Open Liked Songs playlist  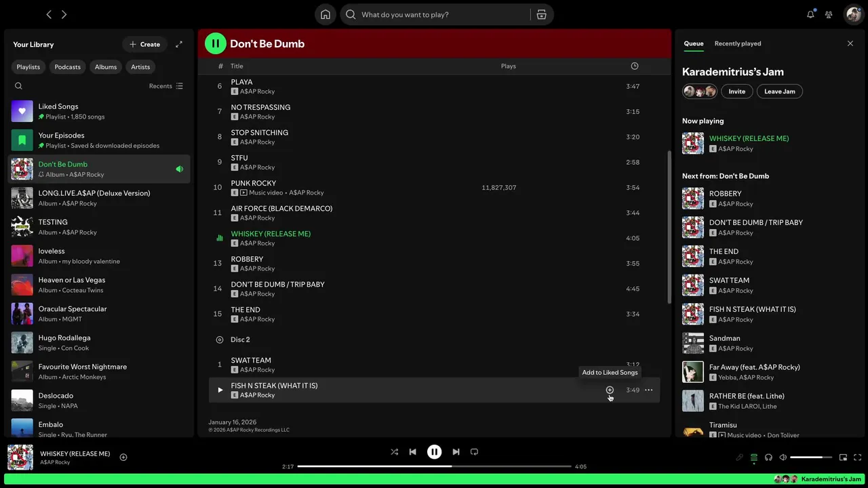pos(99,111)
